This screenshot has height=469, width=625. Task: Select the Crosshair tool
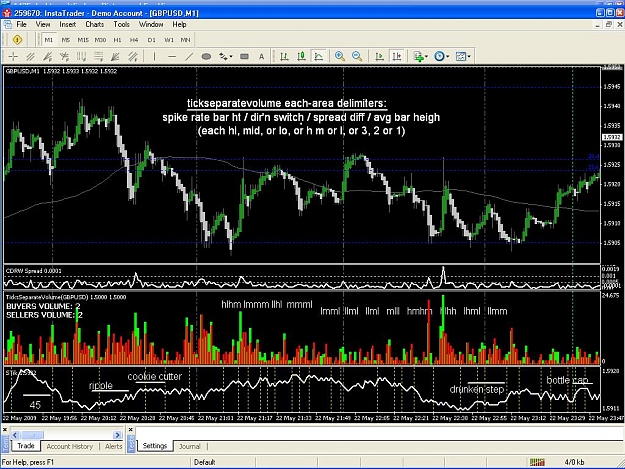13,57
